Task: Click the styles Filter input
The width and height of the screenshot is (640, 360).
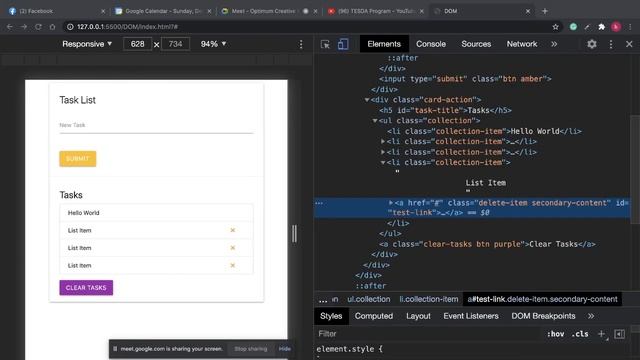Action: click(429, 334)
